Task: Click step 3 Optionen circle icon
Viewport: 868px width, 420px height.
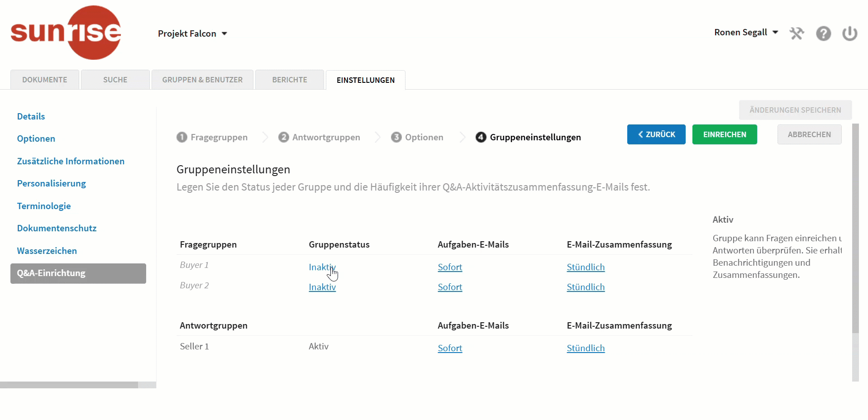Action: (x=396, y=137)
